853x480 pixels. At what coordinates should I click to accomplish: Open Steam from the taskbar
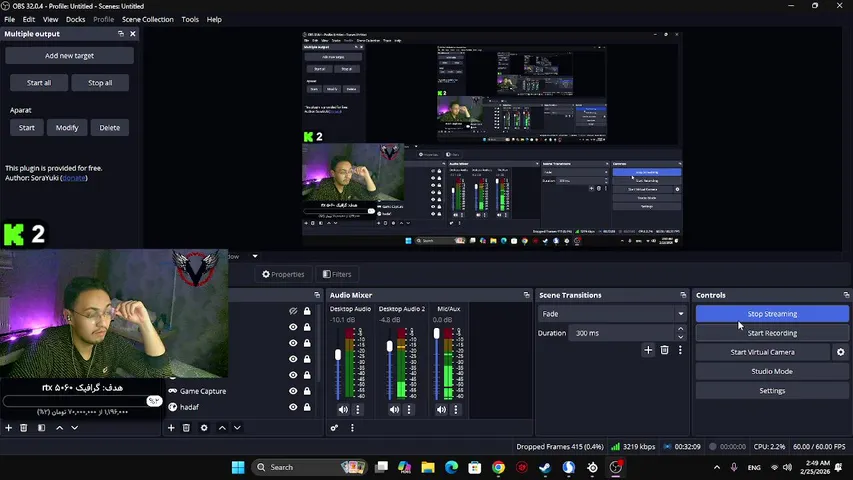[545, 467]
